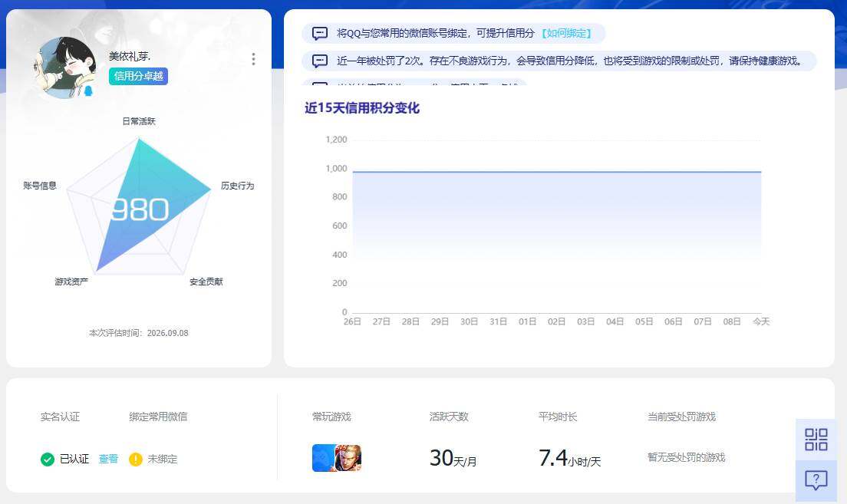Open the three-dot menu beside the username

pos(253,59)
